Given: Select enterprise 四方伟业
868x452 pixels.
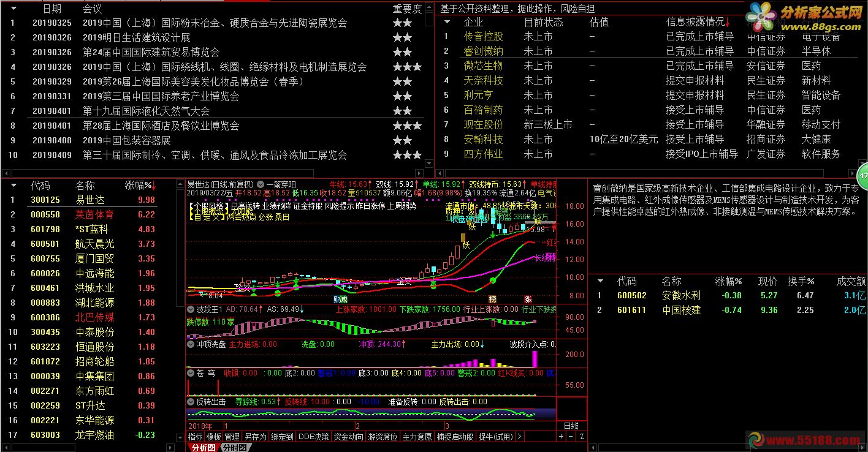Looking at the screenshot, I should tap(483, 154).
